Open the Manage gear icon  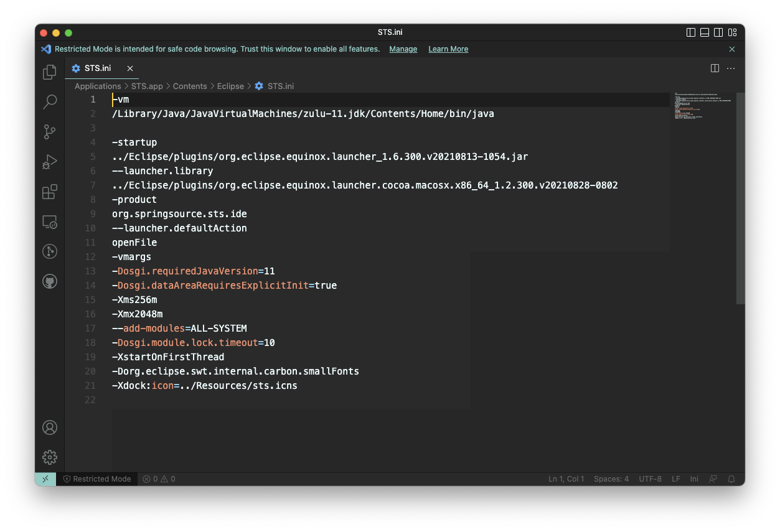50,457
